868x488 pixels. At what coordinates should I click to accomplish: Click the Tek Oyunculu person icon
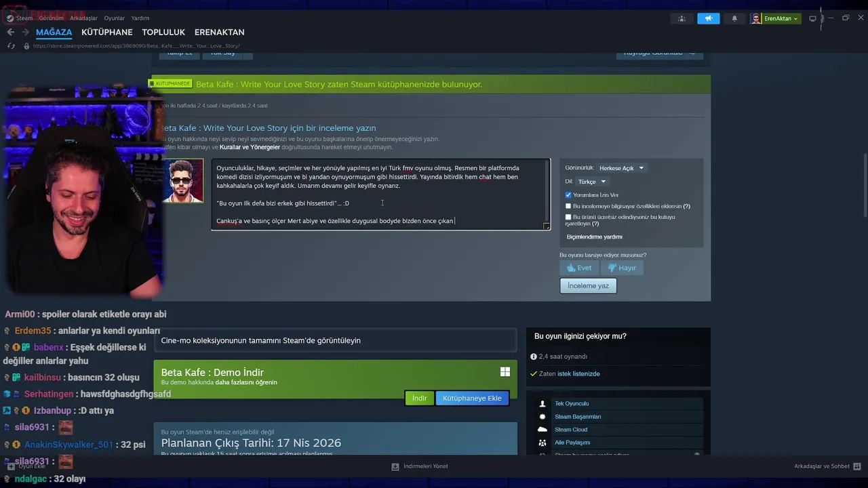click(x=542, y=403)
